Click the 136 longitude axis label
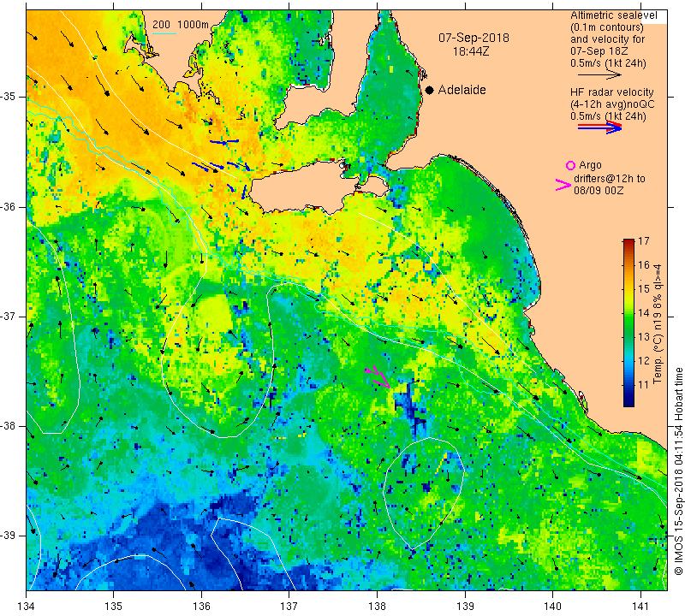 pyautogui.click(x=201, y=606)
